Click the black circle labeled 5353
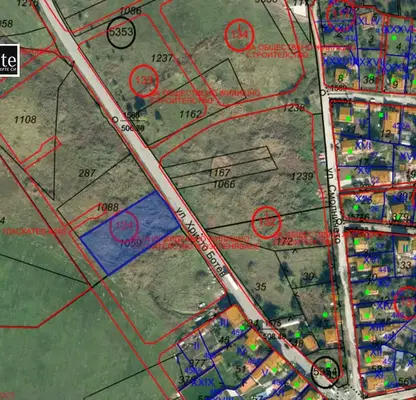416x400 pixels. (121, 32)
